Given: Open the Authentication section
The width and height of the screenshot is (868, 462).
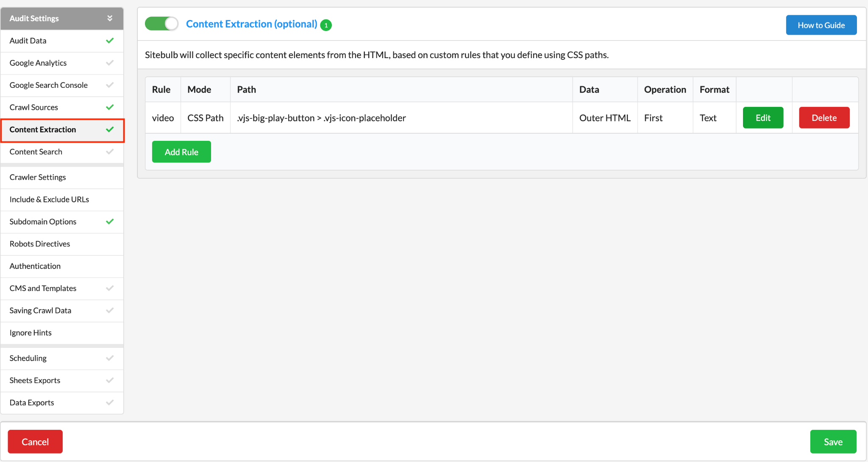Looking at the screenshot, I should [x=62, y=266].
